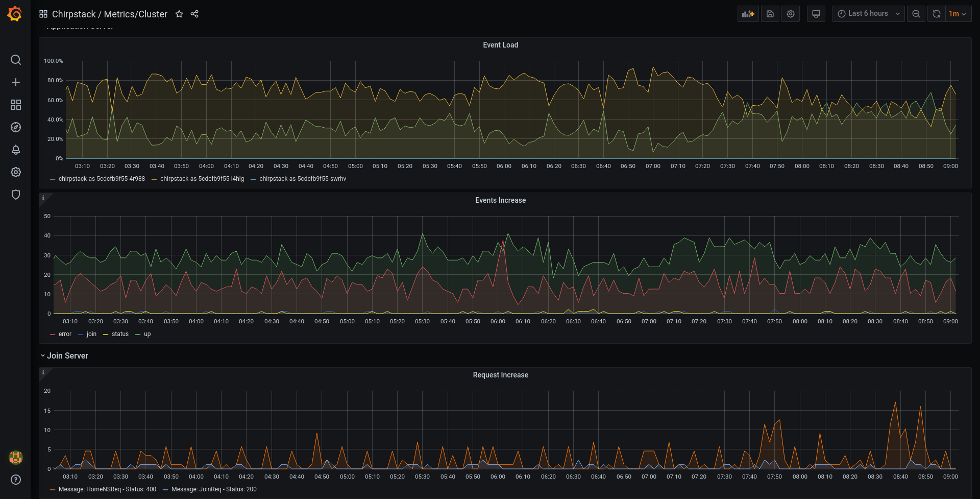This screenshot has width=980, height=499.
Task: Change color of l4hlg series swatch
Action: (154, 179)
